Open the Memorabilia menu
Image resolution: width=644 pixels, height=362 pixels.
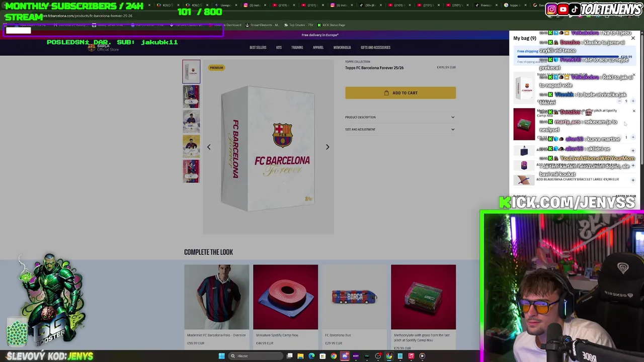(342, 47)
